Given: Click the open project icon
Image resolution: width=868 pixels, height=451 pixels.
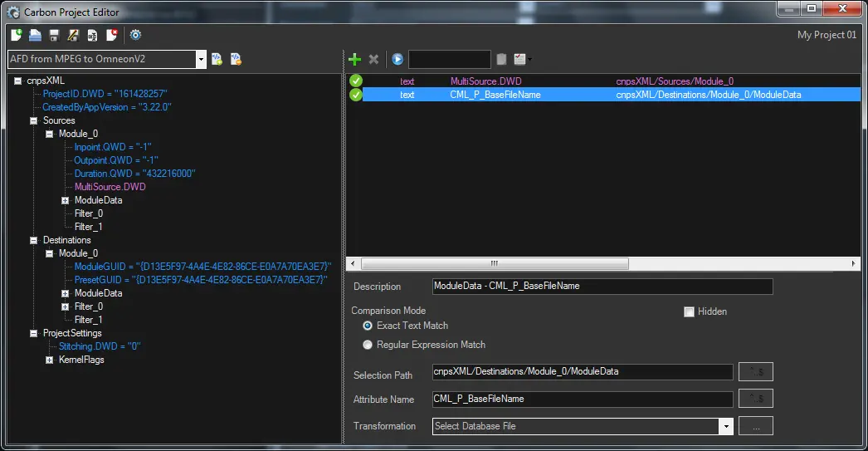Looking at the screenshot, I should pos(35,35).
